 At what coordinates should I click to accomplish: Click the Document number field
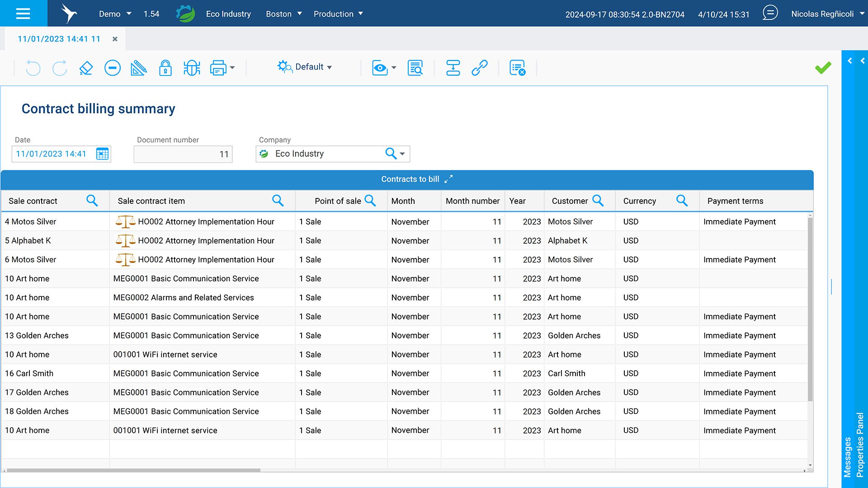[183, 154]
